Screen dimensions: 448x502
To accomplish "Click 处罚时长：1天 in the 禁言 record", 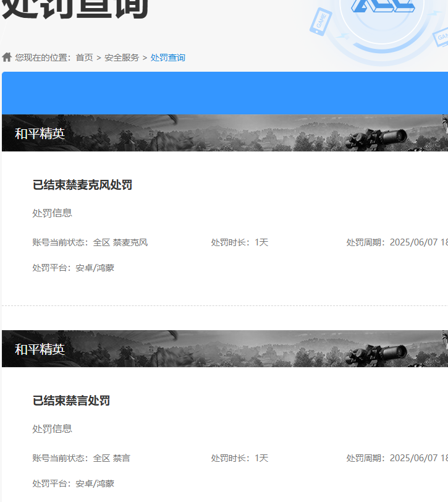I will click(240, 458).
